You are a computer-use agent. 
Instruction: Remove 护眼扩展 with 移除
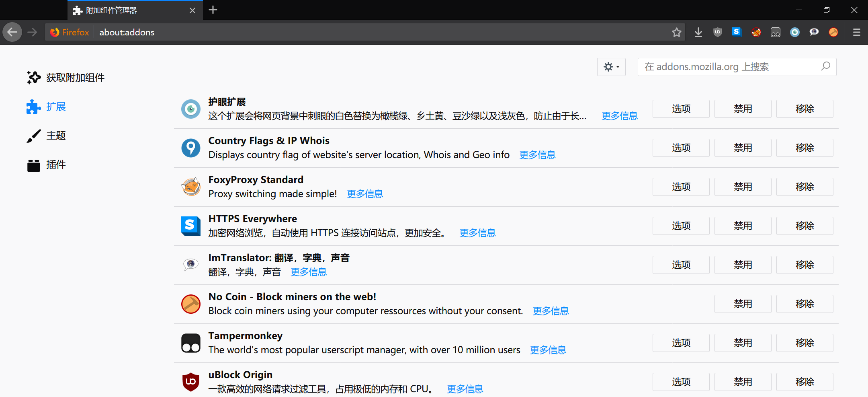(805, 109)
